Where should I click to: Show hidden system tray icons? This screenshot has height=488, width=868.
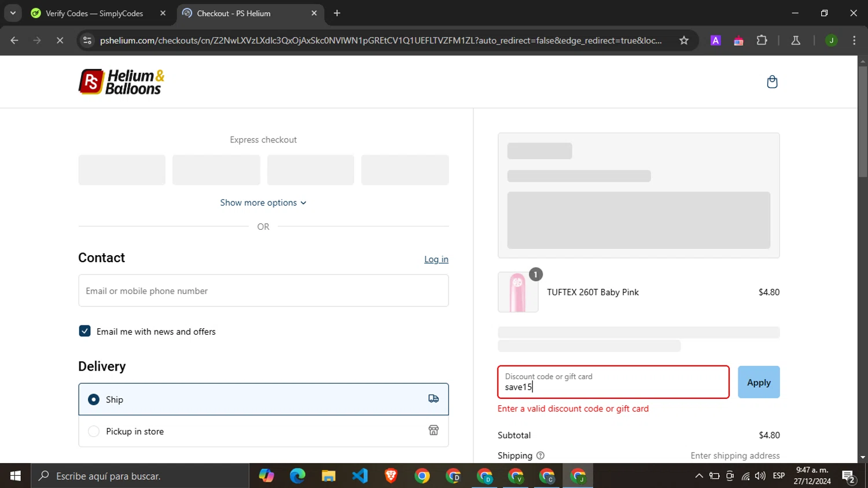point(699,476)
